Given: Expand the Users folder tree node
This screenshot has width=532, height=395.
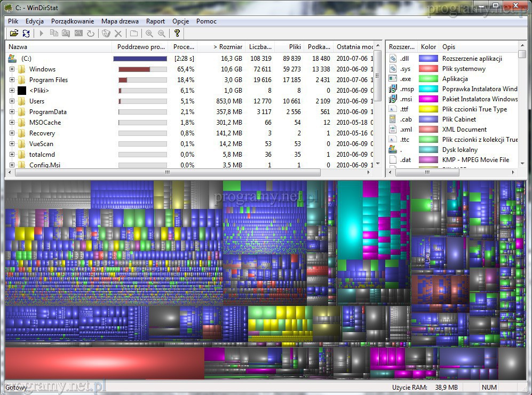Looking at the screenshot, I should pyautogui.click(x=12, y=101).
